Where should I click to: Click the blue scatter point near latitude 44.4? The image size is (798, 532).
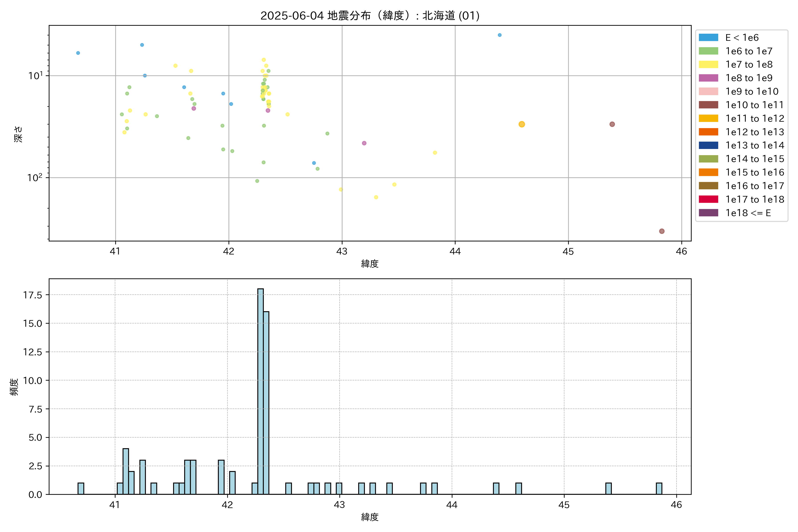(x=499, y=35)
